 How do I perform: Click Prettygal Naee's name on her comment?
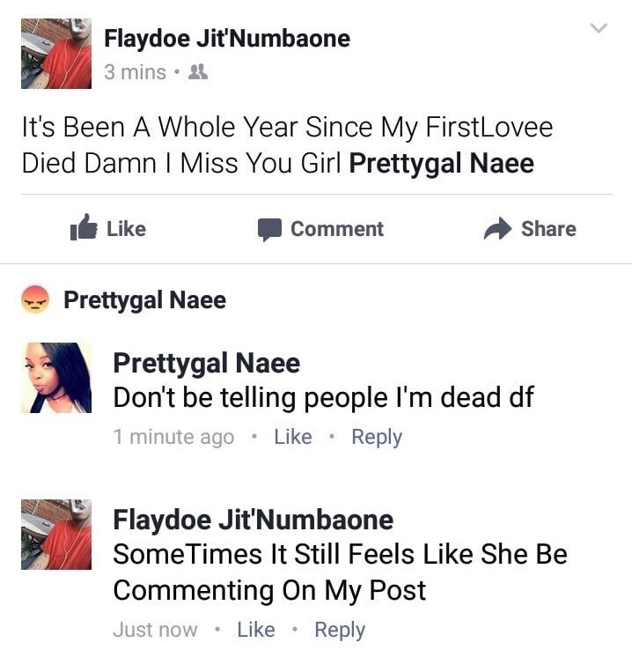[x=207, y=363]
